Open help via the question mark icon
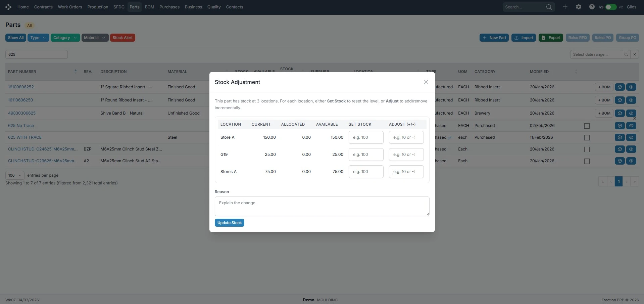Screen dimensions: 644x304 pos(592,7)
